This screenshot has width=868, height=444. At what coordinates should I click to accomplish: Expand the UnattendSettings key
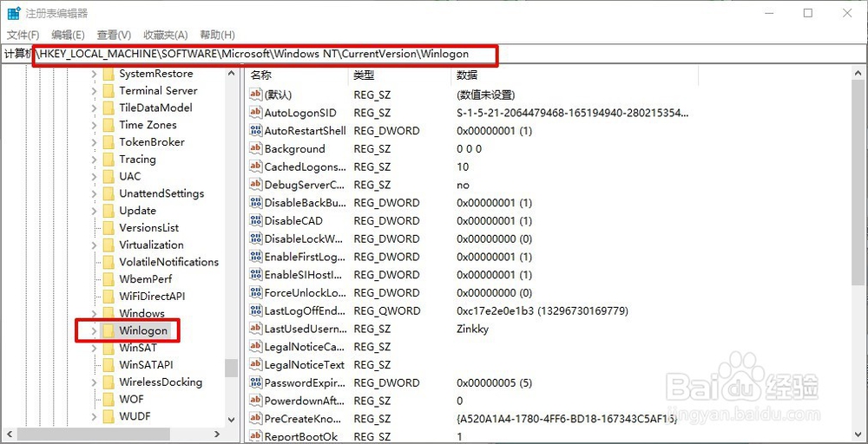pyautogui.click(x=94, y=193)
